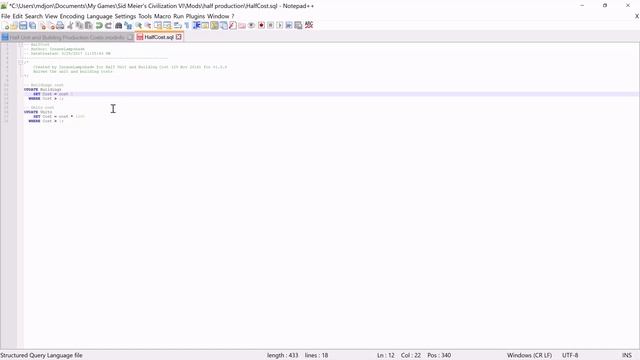Click the Playback macro icon
The width and height of the screenshot is (640, 360).
tap(280, 25)
